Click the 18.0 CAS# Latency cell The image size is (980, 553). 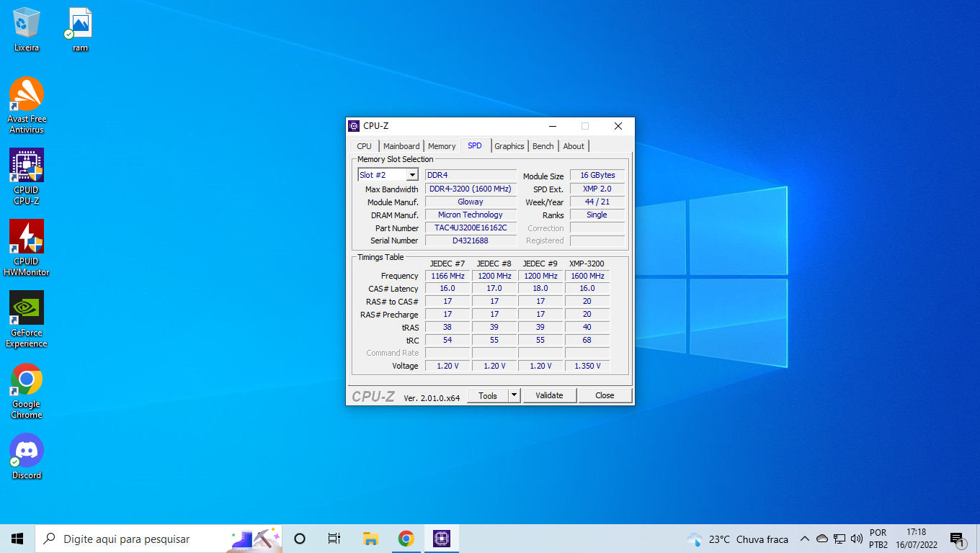[x=540, y=288]
